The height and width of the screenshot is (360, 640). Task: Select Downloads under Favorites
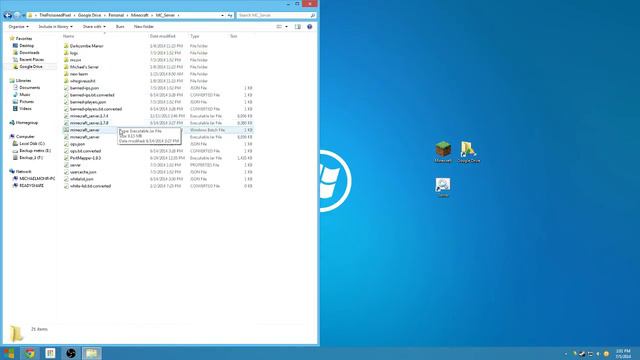[x=29, y=53]
